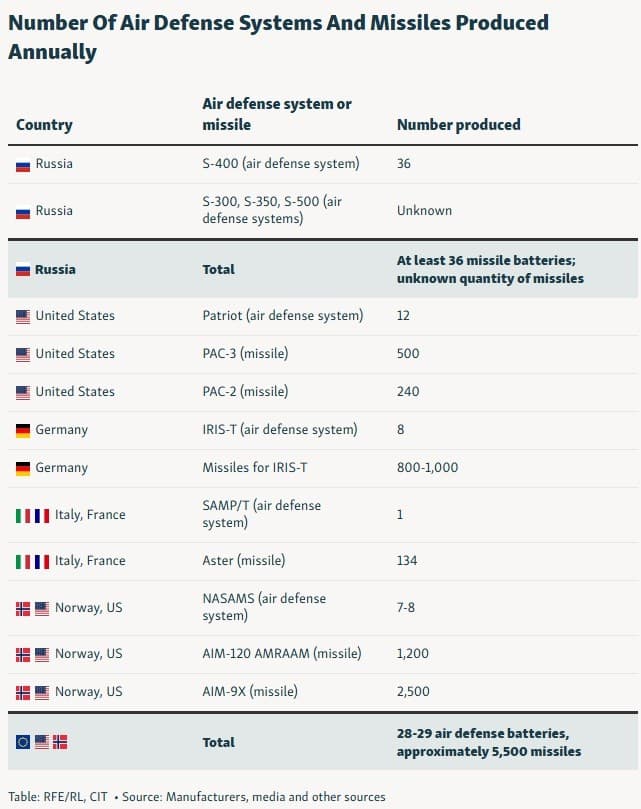Click the AIM-120 AMRAAM (missile) cell
Screen dimensions: 641x809
pyautogui.click(x=282, y=654)
